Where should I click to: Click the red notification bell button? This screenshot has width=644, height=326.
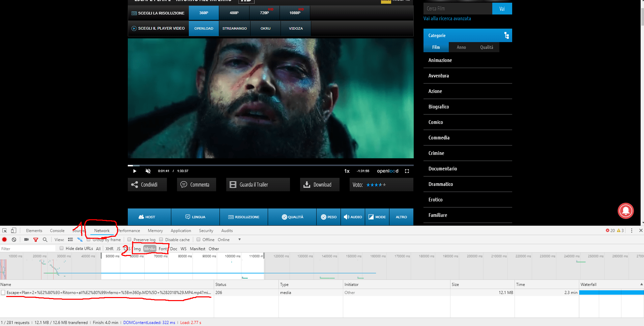pyautogui.click(x=625, y=210)
